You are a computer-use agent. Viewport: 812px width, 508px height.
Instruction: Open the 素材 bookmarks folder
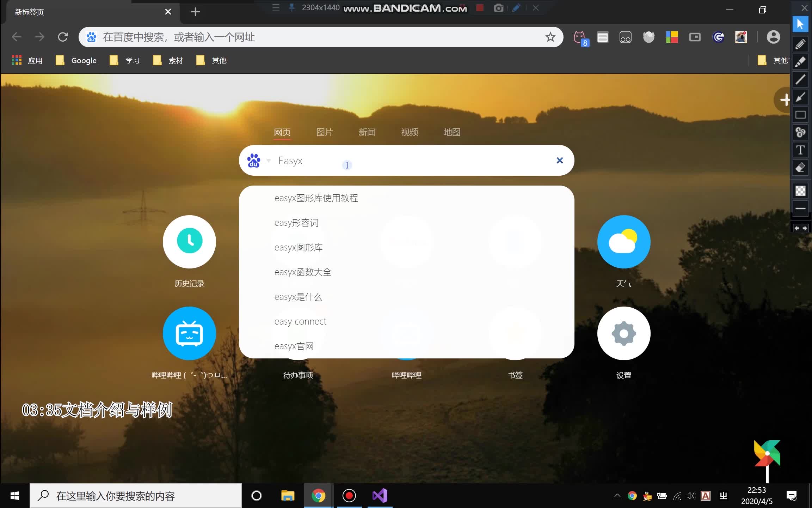(x=168, y=61)
